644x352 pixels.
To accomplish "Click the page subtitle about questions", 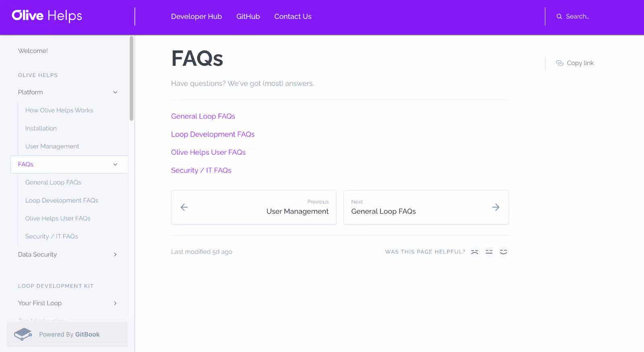I will [243, 83].
